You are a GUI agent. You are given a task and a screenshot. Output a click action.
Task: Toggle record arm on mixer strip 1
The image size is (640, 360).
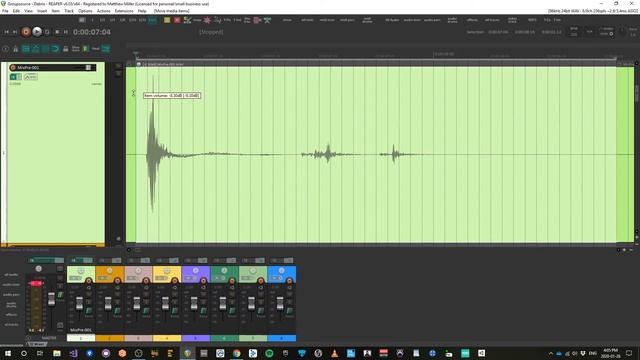89,281
